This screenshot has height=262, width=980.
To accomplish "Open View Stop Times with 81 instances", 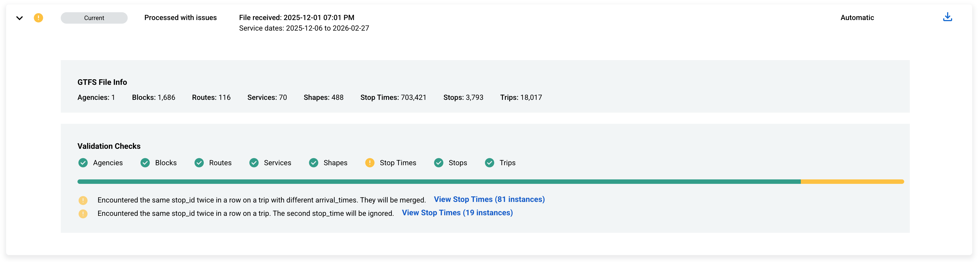I will 489,199.
